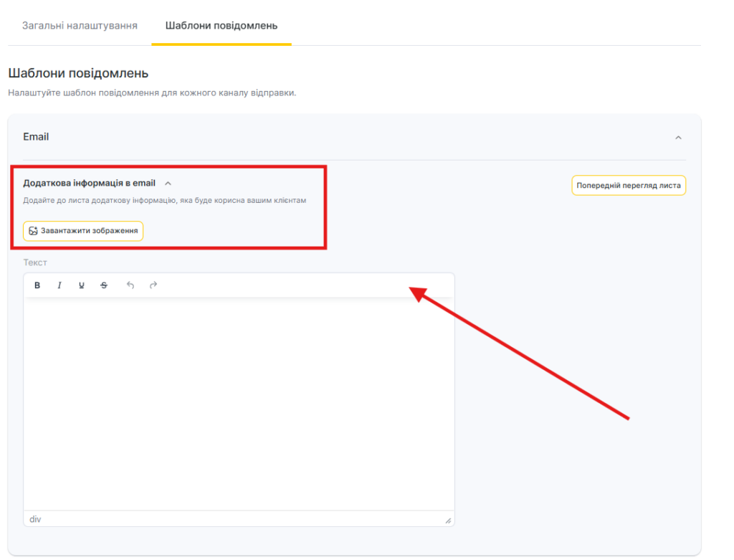This screenshot has height=560, width=734.
Task: Undo the last edit in the editor
Action: 130,285
